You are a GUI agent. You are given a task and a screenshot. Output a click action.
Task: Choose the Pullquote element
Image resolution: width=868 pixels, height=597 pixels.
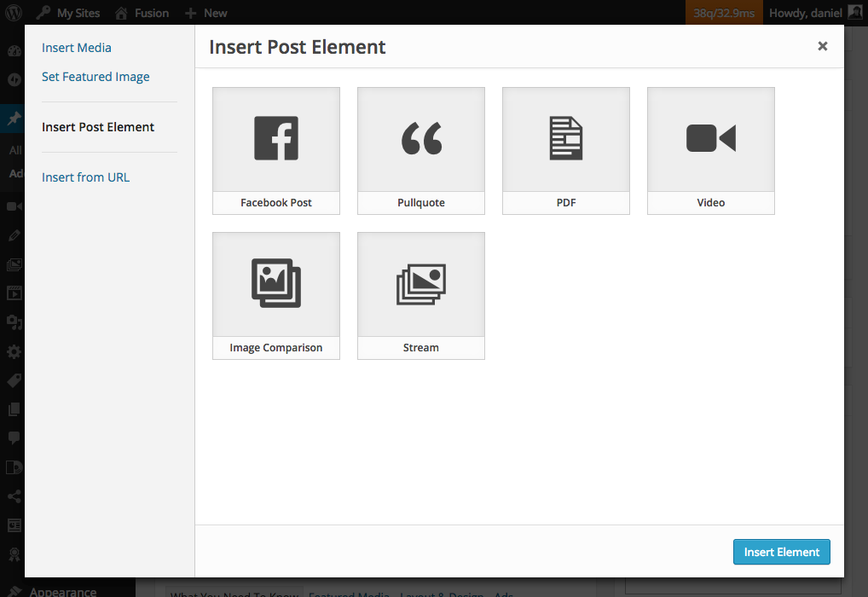pos(420,151)
